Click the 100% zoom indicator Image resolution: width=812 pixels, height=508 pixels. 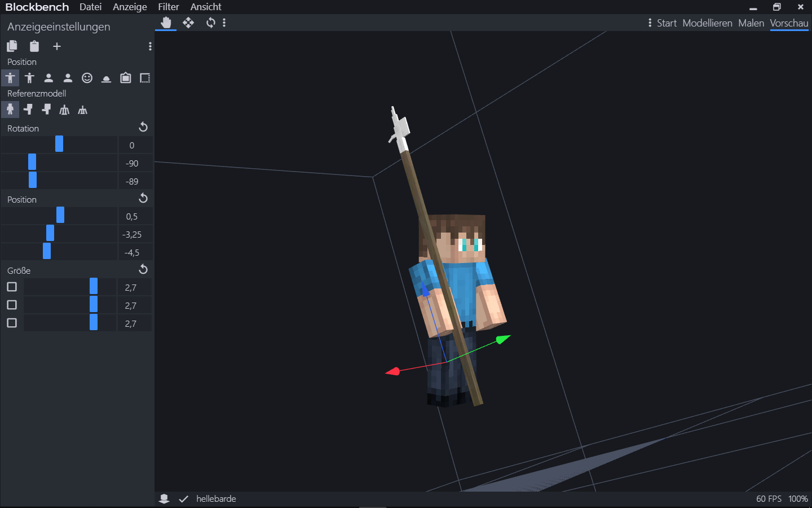pos(798,499)
